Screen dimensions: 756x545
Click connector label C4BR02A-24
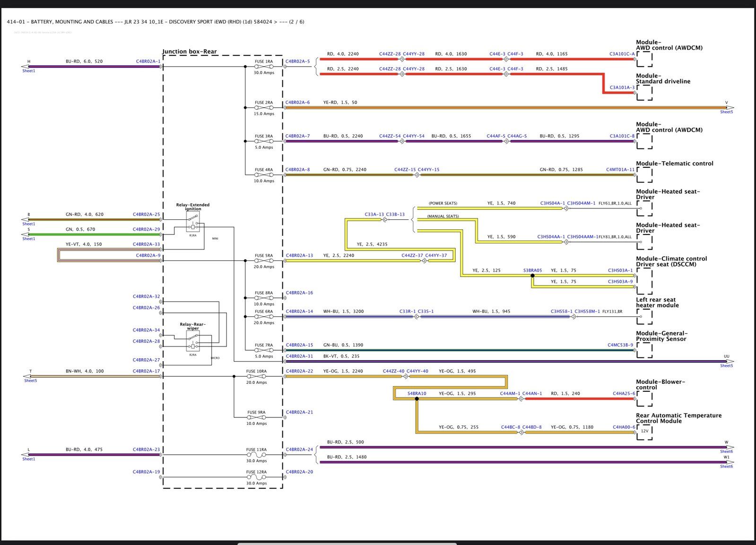click(x=299, y=450)
